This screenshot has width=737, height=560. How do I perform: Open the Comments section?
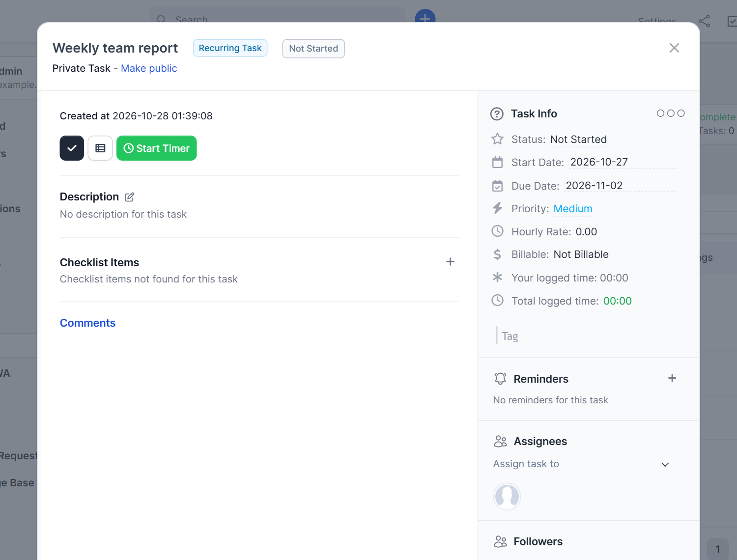[87, 323]
